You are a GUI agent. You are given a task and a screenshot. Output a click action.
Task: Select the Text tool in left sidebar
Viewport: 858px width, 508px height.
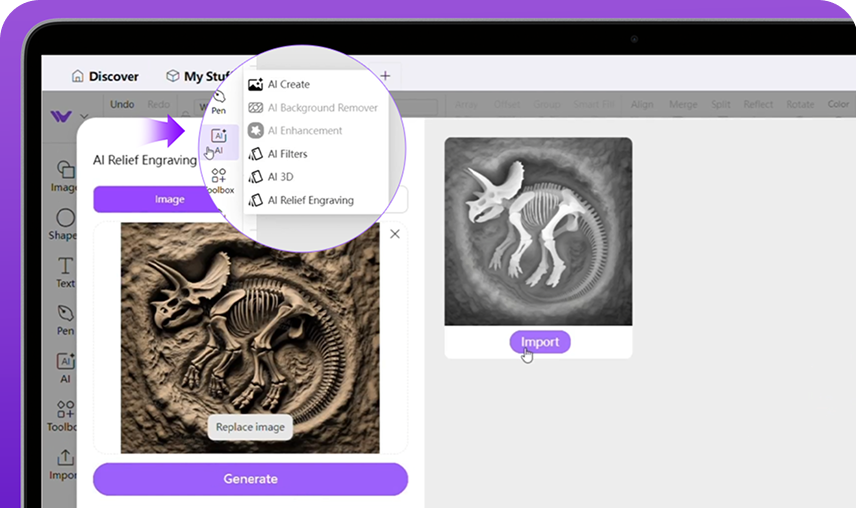65,273
